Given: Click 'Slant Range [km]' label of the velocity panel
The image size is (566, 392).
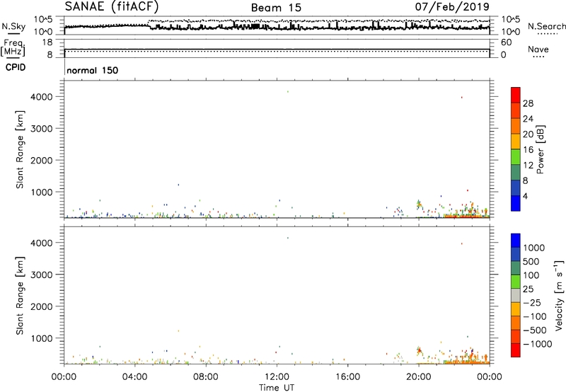Looking at the screenshot, I should coord(20,296).
